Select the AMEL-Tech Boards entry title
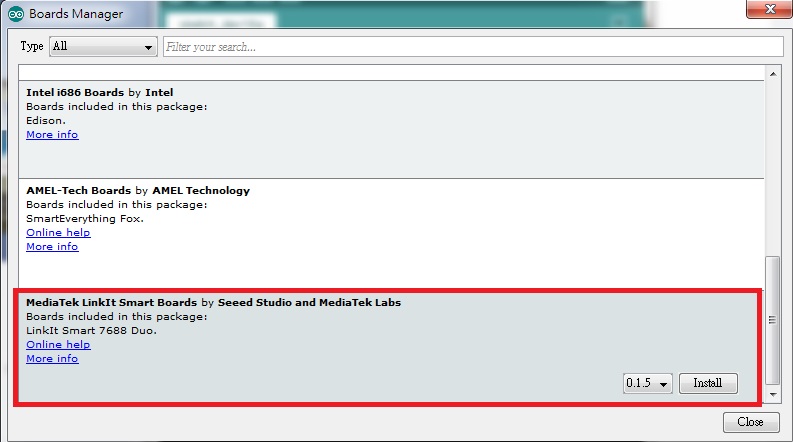The height and width of the screenshot is (442, 793). (138, 191)
